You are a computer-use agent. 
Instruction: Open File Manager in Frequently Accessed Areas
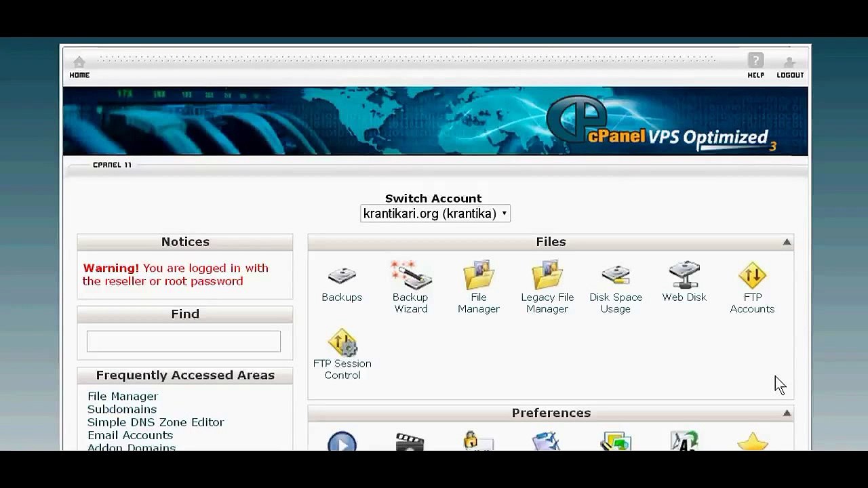pos(123,396)
